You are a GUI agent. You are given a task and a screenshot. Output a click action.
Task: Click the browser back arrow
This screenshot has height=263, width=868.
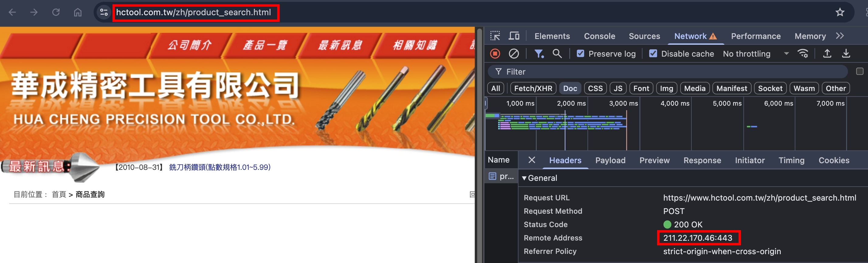pos(12,12)
